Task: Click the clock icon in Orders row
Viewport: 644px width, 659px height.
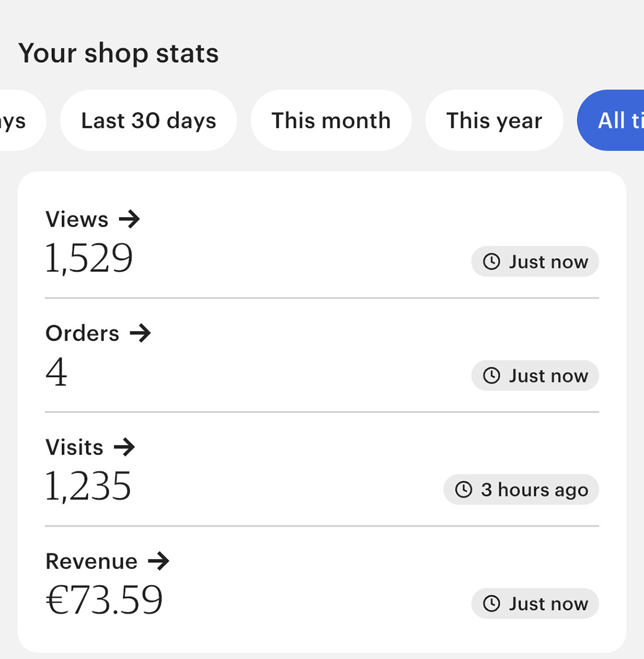Action: (491, 375)
